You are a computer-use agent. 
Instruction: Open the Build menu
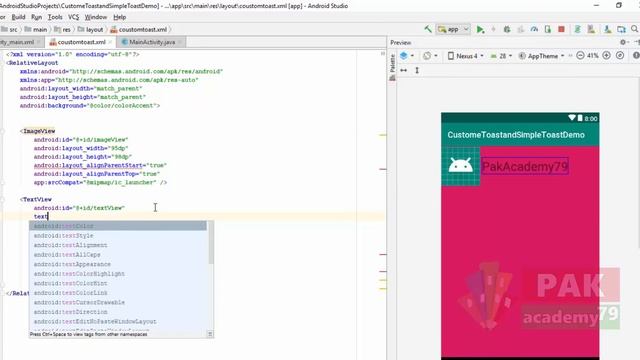(18, 17)
